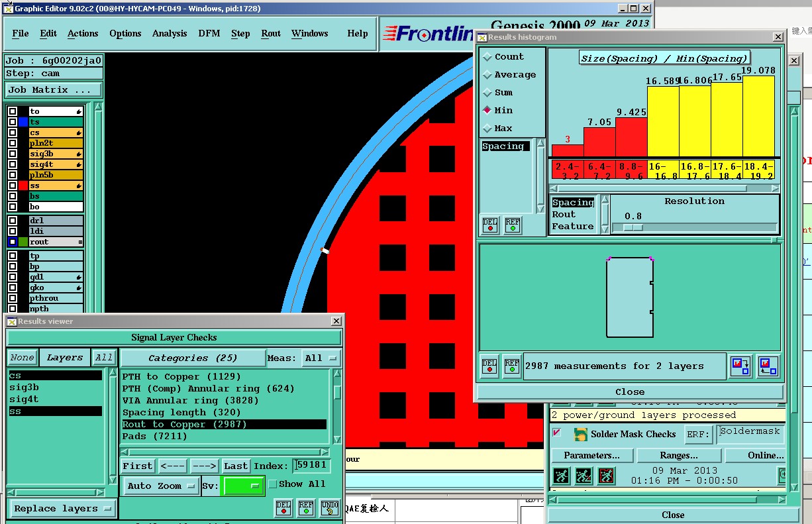Screen dimensions: 812x524
Task: Click next result arrow button
Action: pos(205,466)
